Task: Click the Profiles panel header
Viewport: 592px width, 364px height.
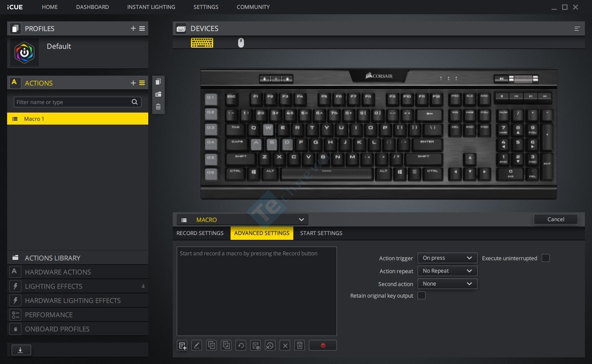Action: (x=77, y=28)
